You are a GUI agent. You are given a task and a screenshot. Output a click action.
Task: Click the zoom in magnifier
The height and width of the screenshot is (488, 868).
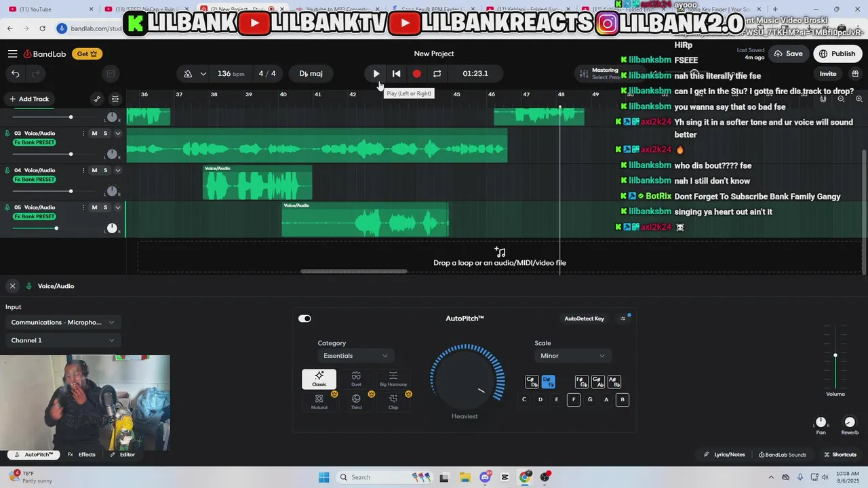859,99
